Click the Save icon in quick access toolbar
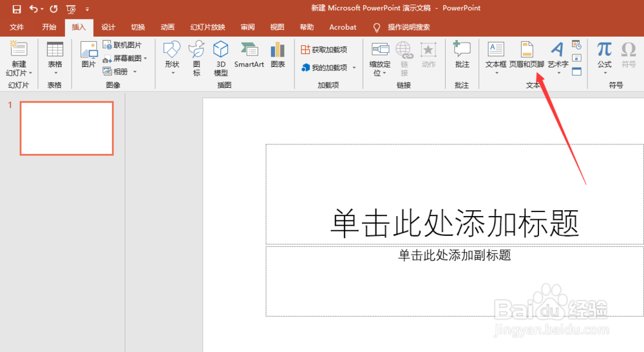 click(17, 8)
